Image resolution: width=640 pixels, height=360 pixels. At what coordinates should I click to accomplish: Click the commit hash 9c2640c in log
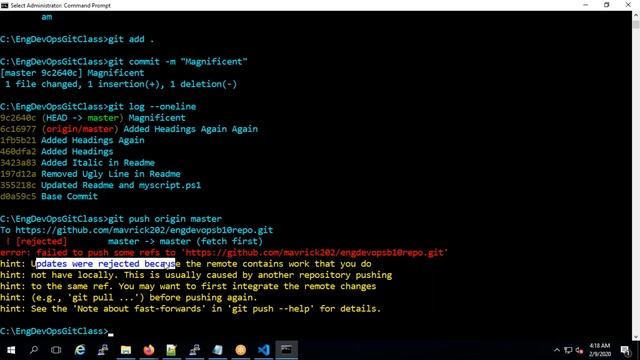click(18, 118)
